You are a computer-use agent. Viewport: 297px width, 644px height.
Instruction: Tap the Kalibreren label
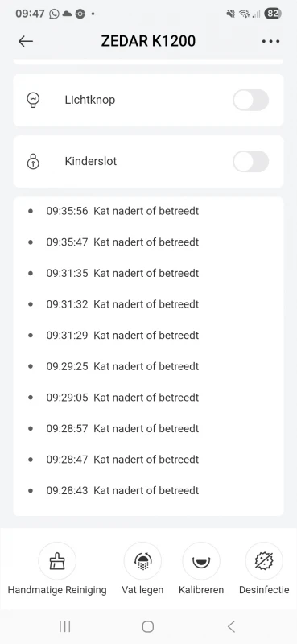pos(201,590)
